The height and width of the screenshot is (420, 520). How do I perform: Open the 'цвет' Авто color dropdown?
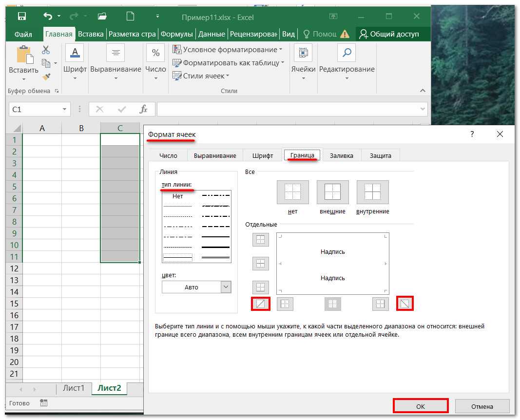[226, 287]
